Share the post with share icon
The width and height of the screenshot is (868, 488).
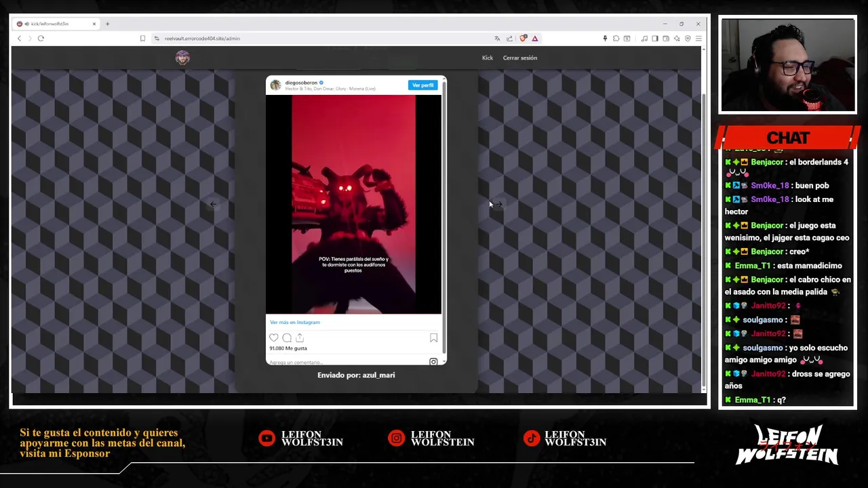click(300, 338)
